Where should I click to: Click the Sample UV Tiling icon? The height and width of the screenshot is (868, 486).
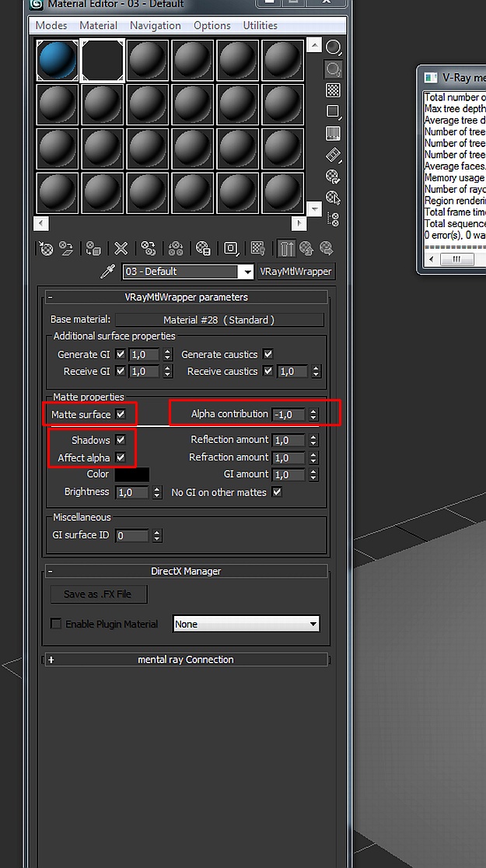pyautogui.click(x=334, y=112)
